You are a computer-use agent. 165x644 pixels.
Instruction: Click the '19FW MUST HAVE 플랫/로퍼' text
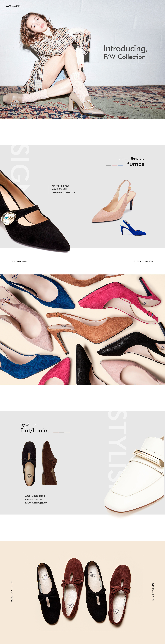[36, 503]
